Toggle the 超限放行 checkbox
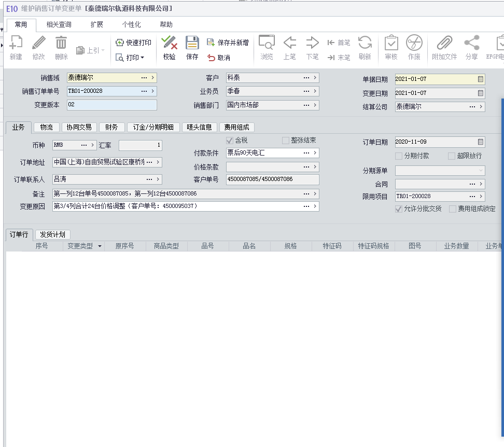Viewport: 504px width, 447px height. pyautogui.click(x=451, y=156)
